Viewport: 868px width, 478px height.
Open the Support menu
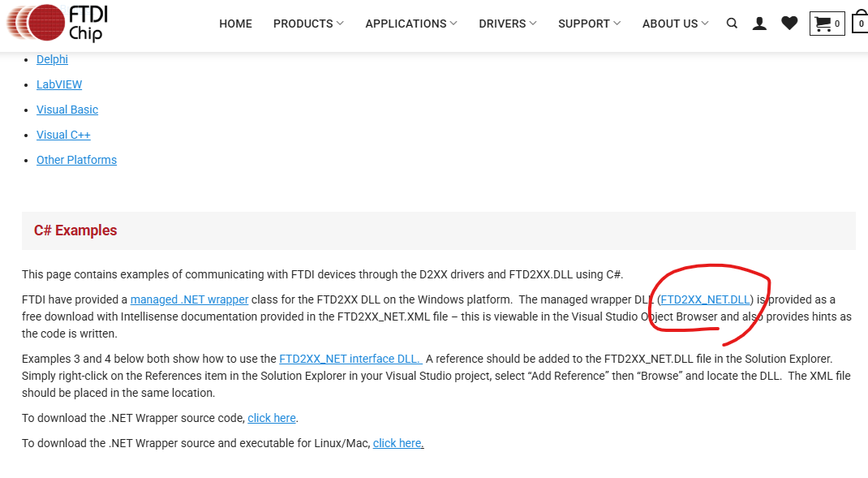(589, 24)
